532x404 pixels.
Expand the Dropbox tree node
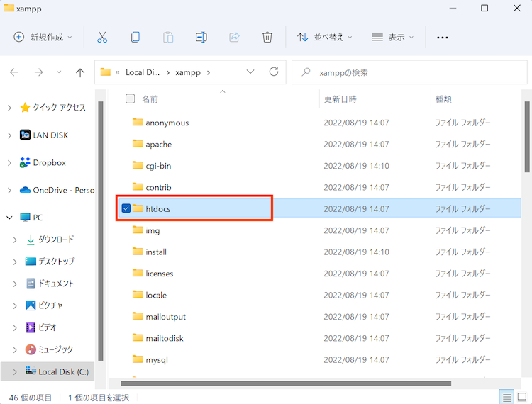9,163
